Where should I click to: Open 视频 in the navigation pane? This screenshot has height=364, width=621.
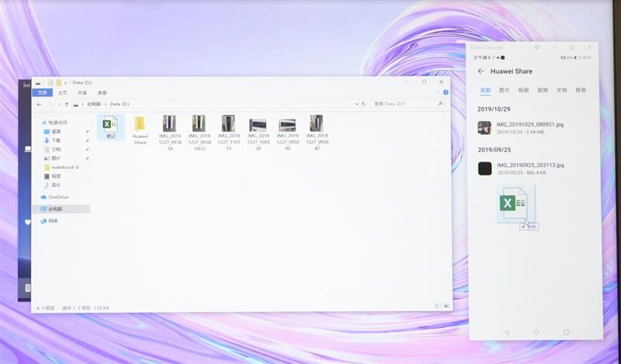coord(56,176)
